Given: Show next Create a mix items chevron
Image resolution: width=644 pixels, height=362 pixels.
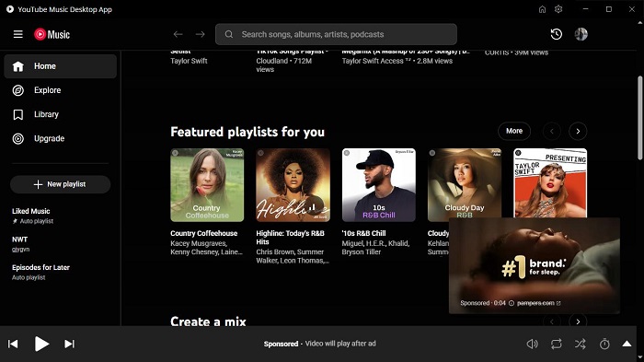Looking at the screenshot, I should [578, 321].
